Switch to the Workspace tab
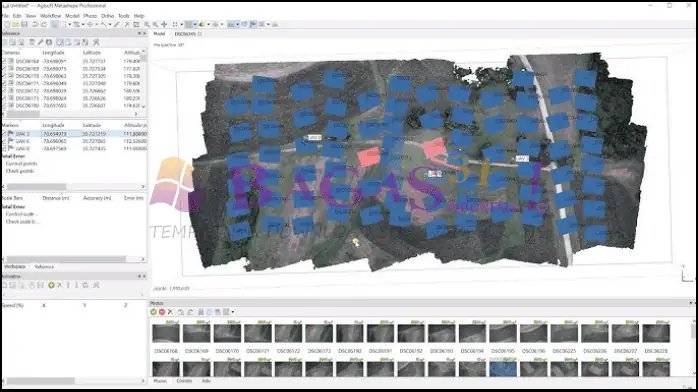Image resolution: width=698 pixels, height=392 pixels. [x=15, y=267]
